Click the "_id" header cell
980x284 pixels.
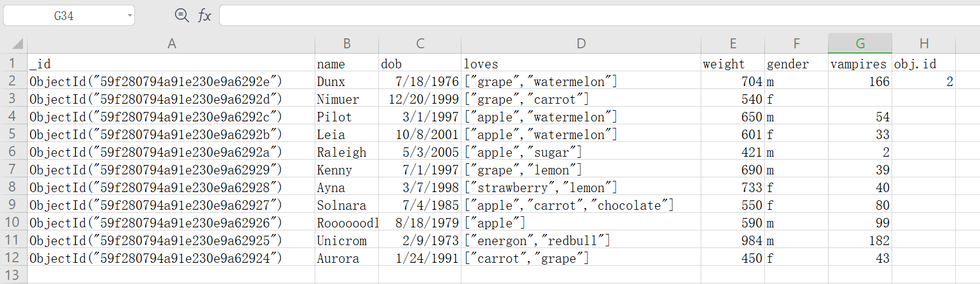point(171,64)
